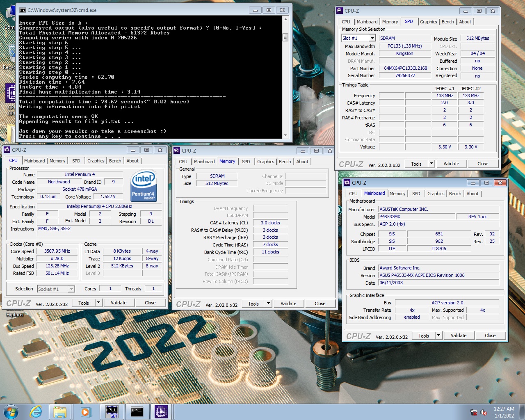Expand Tools arrow in Memory window
This screenshot has height=420, width=525.
click(x=268, y=304)
